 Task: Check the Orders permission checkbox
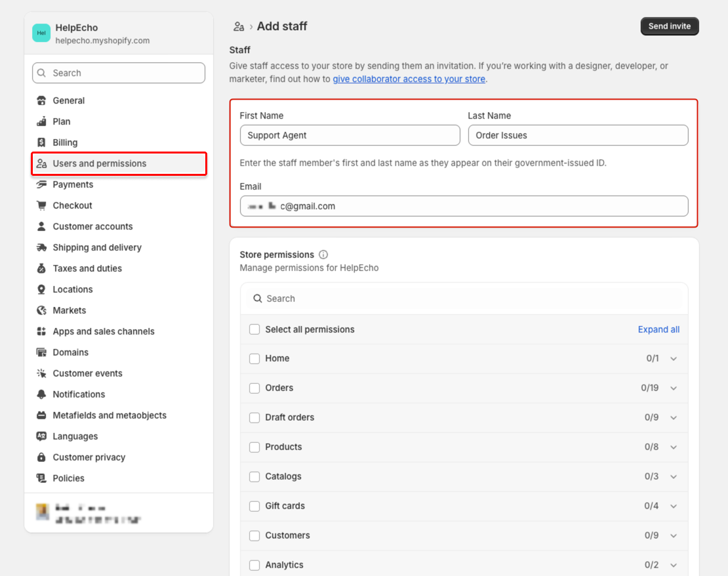coord(254,388)
